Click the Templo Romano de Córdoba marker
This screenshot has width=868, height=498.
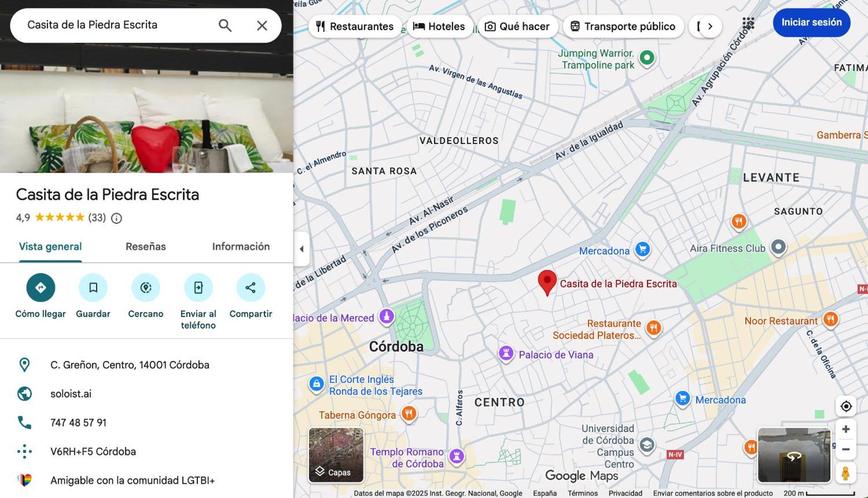click(x=457, y=456)
